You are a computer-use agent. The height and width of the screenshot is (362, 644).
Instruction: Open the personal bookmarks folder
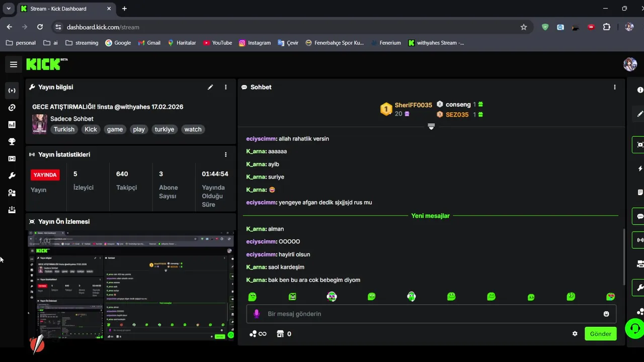(x=21, y=43)
